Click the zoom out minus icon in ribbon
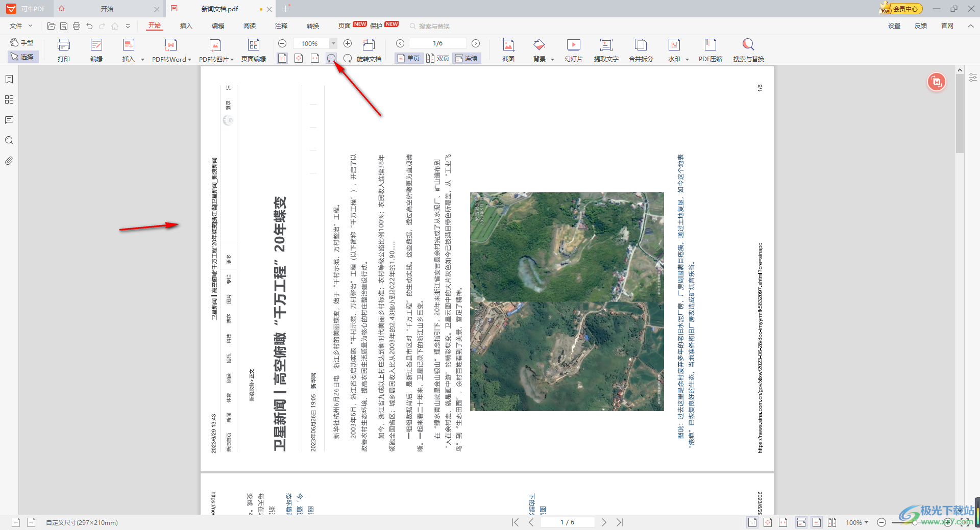Viewport: 980px width, 530px height. (282, 43)
